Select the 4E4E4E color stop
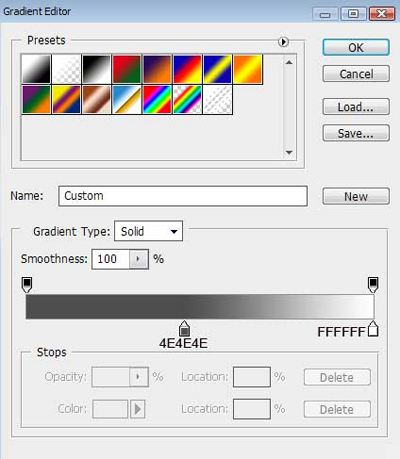Image resolution: width=400 pixels, height=459 pixels. [184, 329]
